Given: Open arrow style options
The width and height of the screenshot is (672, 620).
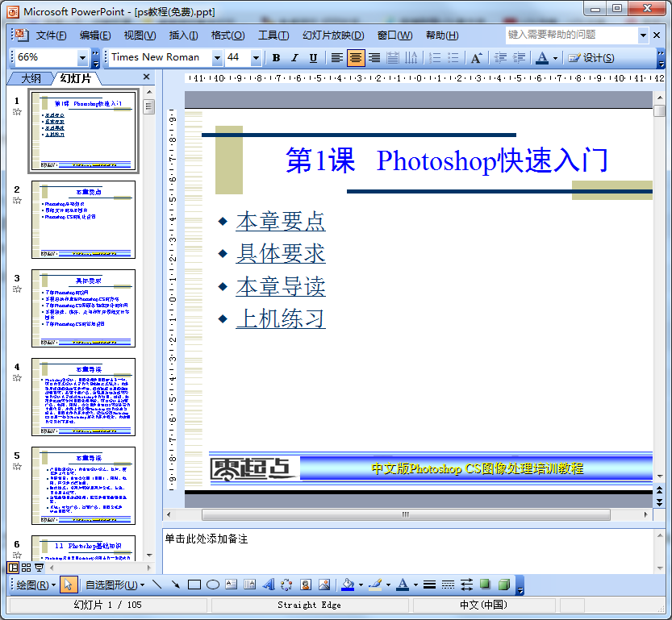Looking at the screenshot, I should click(467, 585).
